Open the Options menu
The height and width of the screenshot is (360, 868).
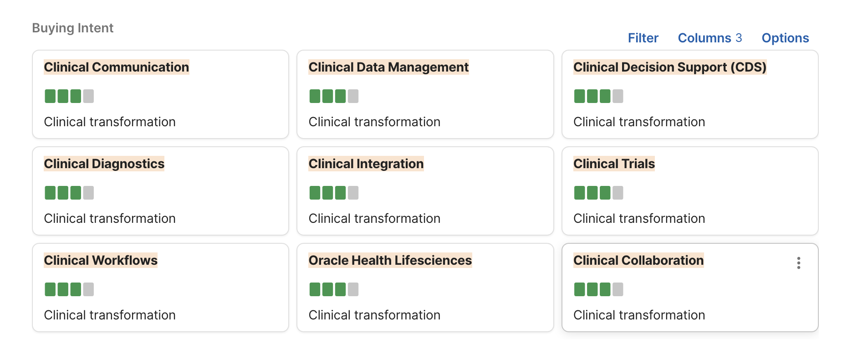pyautogui.click(x=785, y=38)
